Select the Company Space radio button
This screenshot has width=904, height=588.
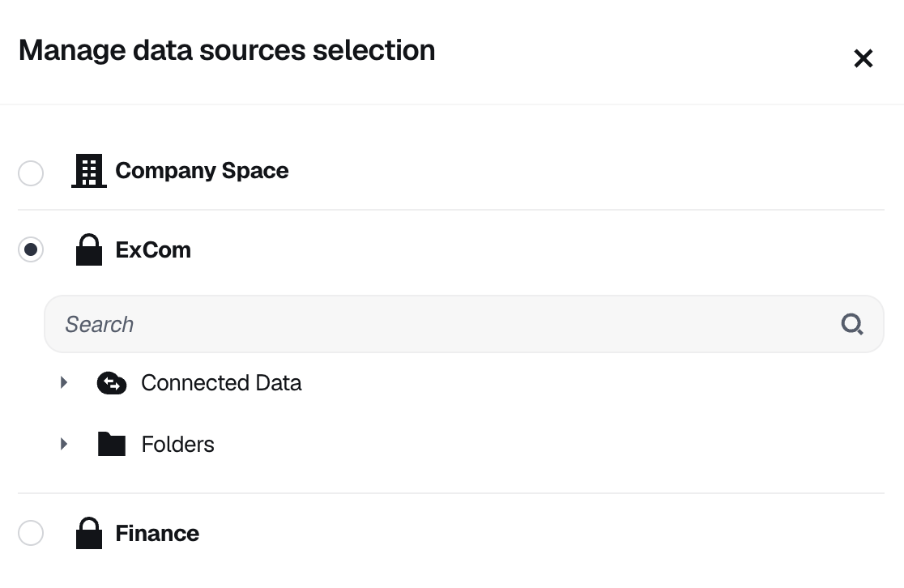pos(31,173)
